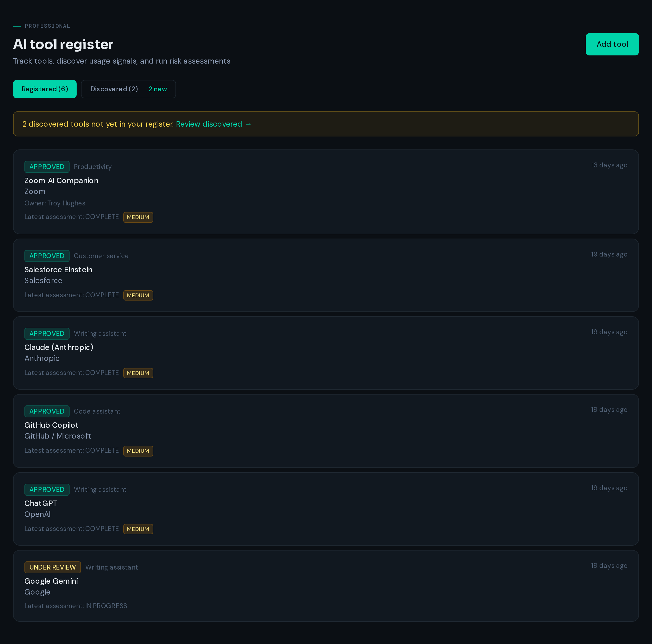Click the UNDER REVIEW badge on Google Gemini
652x644 pixels.
click(x=53, y=567)
